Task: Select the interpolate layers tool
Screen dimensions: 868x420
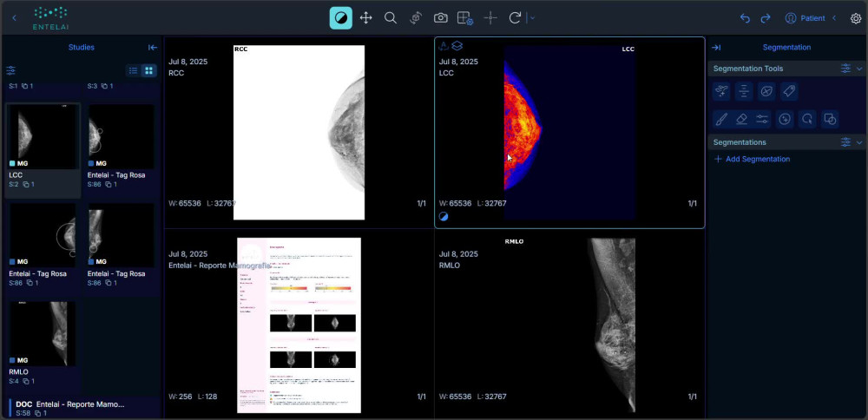Action: pyautogui.click(x=744, y=91)
